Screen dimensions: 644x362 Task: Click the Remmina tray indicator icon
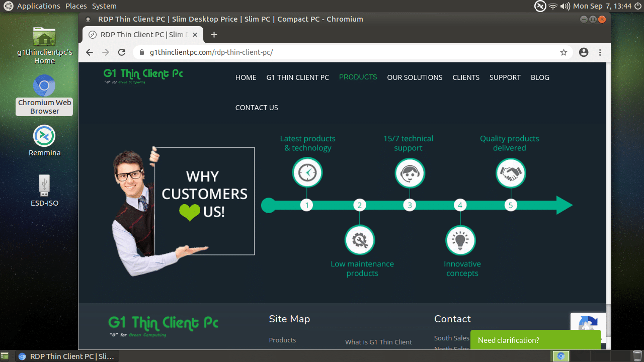point(540,6)
